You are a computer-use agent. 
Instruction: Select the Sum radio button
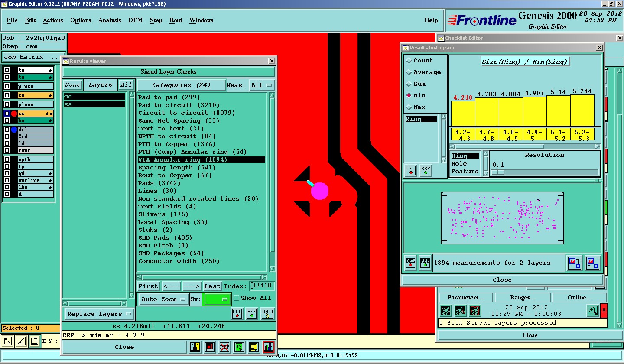point(409,84)
